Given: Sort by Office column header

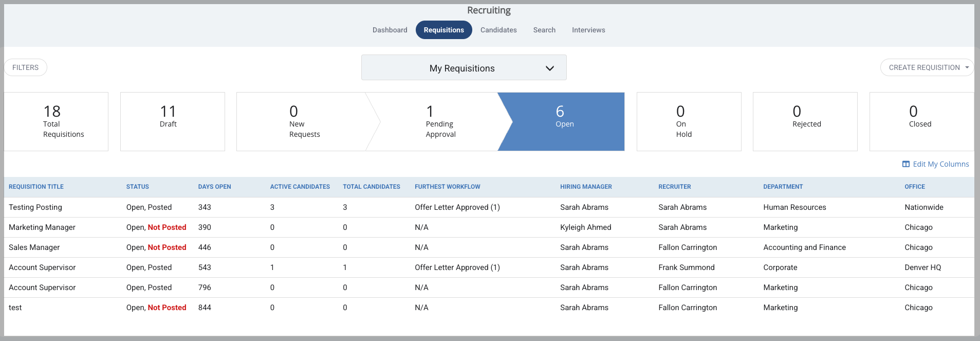Looking at the screenshot, I should 915,187.
